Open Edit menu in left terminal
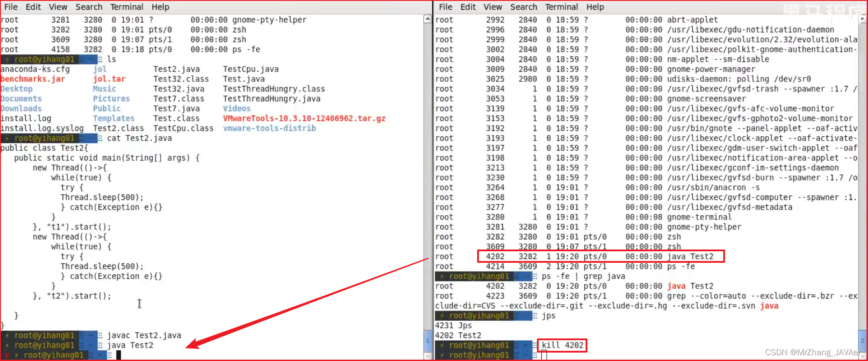The width and height of the screenshot is (868, 361). [33, 7]
